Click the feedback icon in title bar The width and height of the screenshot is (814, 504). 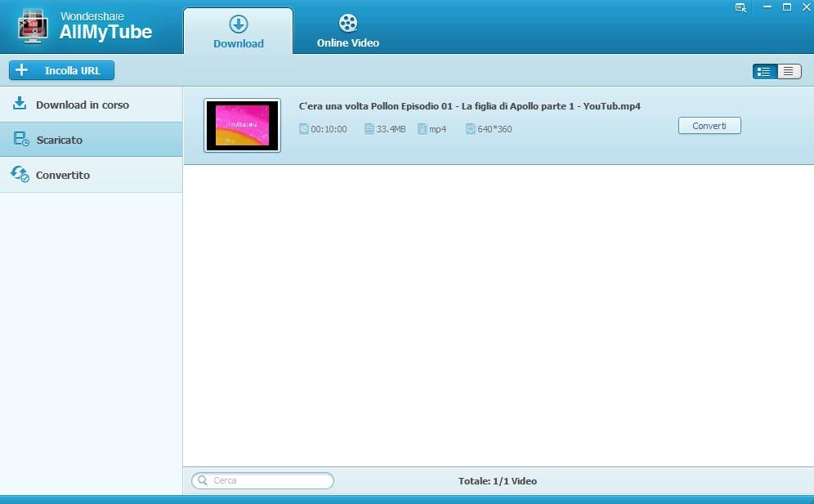click(740, 8)
